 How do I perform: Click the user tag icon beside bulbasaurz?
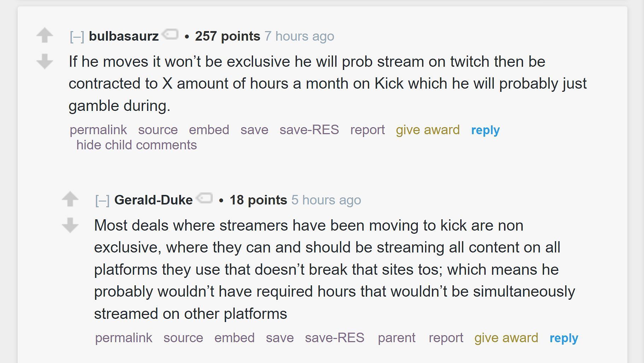[170, 35]
